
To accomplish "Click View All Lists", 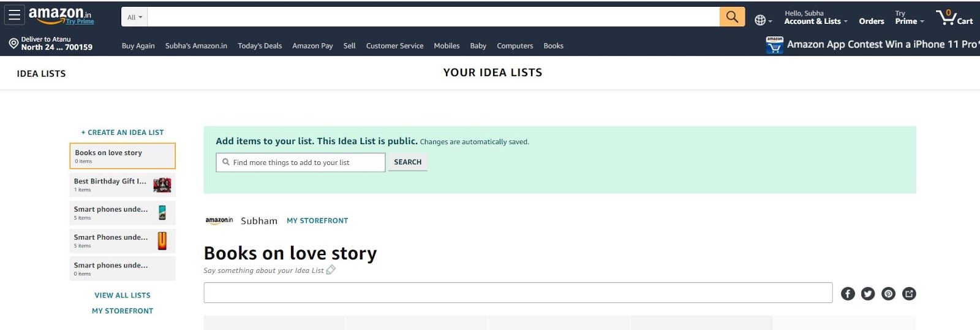I will [123, 296].
